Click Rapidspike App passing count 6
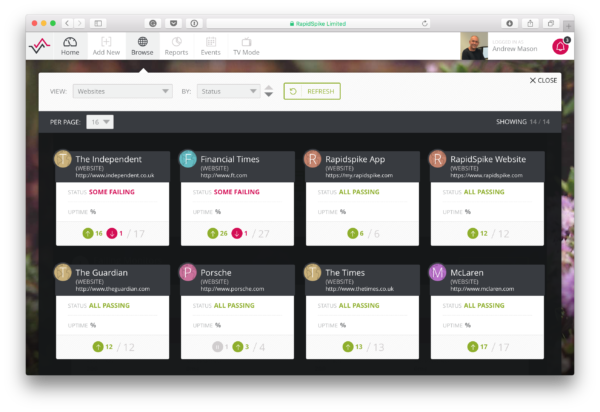The width and height of the screenshot is (600, 412). pyautogui.click(x=355, y=233)
